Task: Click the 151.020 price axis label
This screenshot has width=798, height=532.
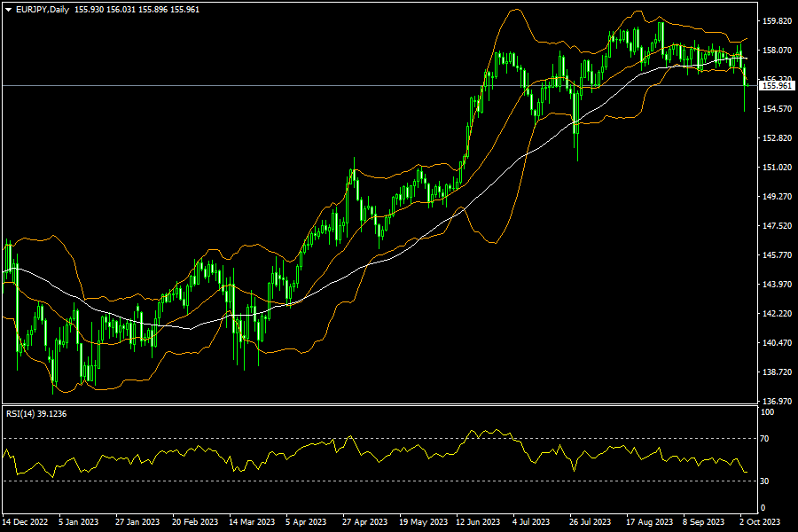Action: (777, 167)
